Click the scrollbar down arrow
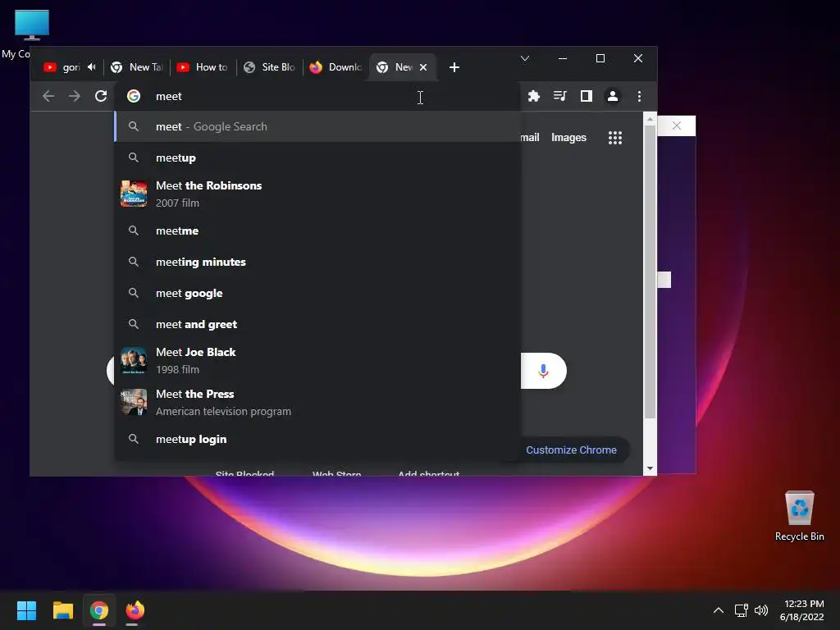 [x=650, y=468]
